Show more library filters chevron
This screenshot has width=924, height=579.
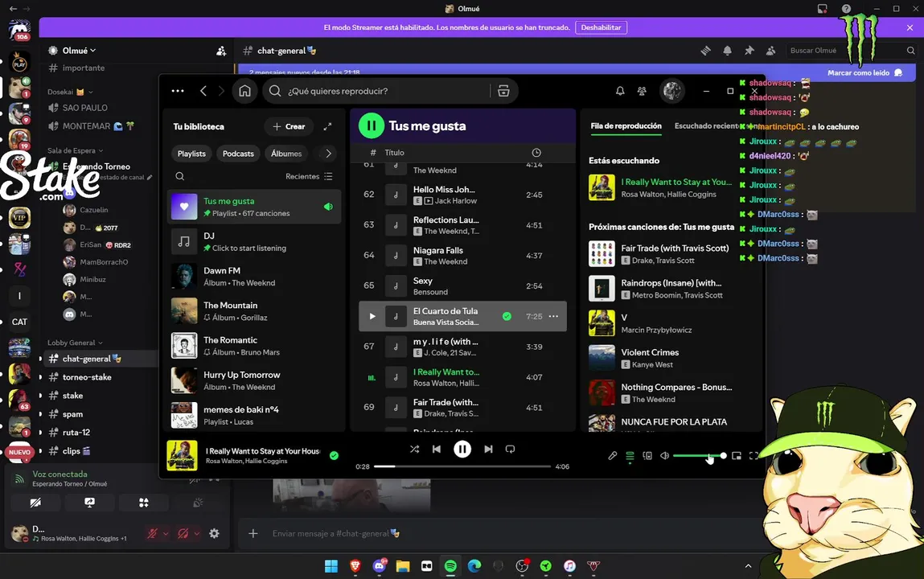coord(328,154)
